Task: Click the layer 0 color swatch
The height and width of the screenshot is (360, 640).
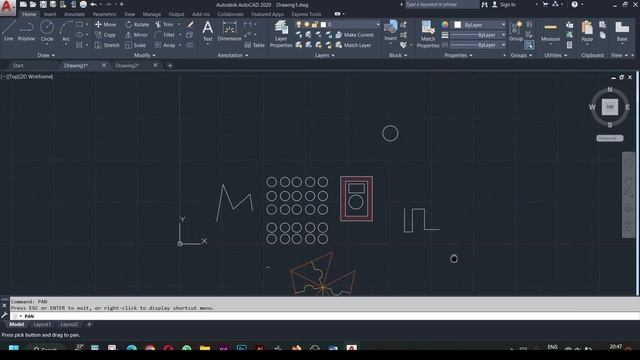Action: (323, 24)
